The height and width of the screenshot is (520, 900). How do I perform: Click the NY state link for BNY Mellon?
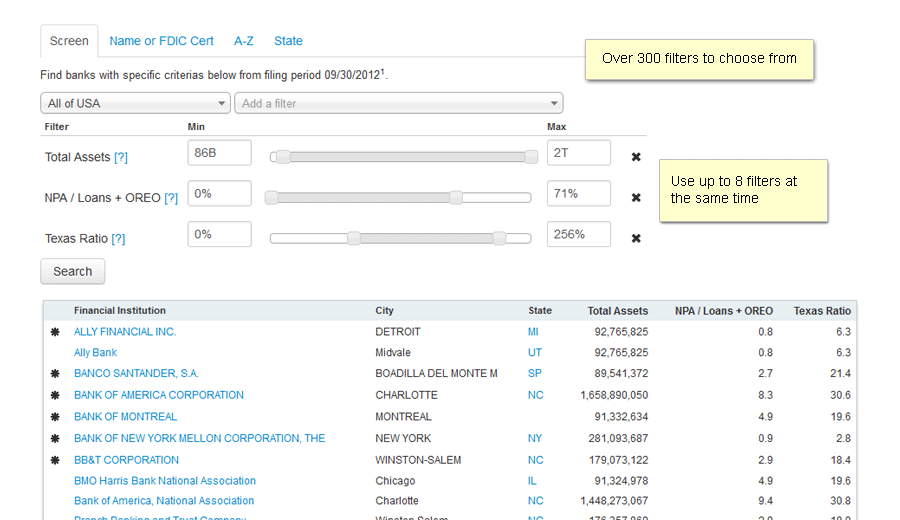535,438
